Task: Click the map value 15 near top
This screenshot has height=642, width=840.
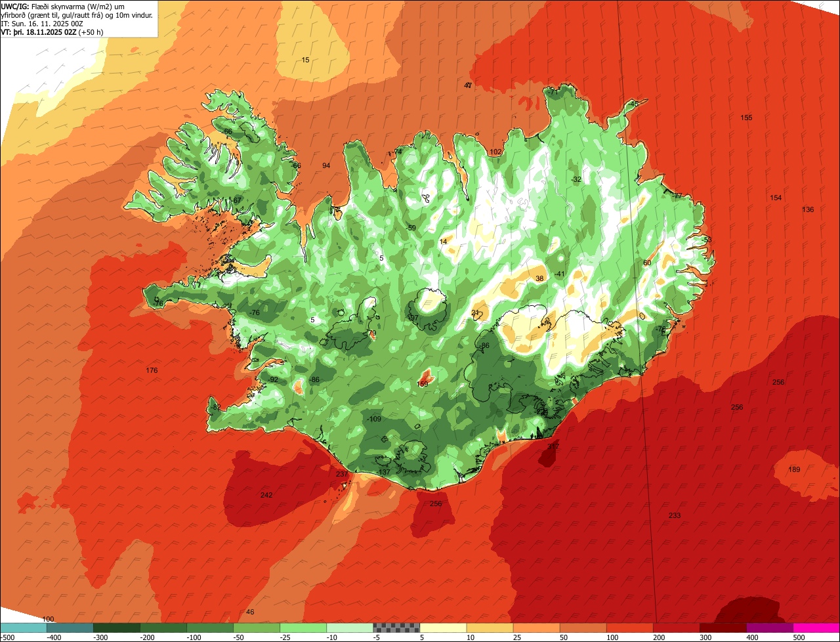Action: 305,60
